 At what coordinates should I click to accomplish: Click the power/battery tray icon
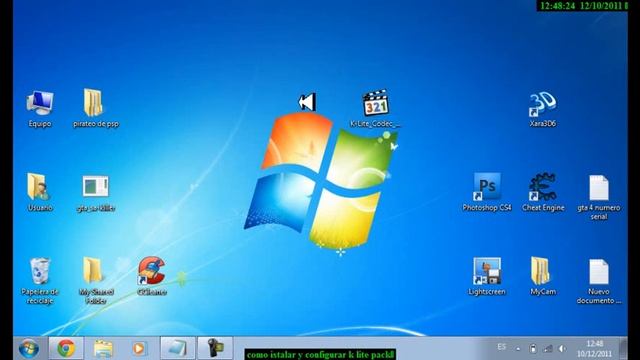pyautogui.click(x=533, y=349)
